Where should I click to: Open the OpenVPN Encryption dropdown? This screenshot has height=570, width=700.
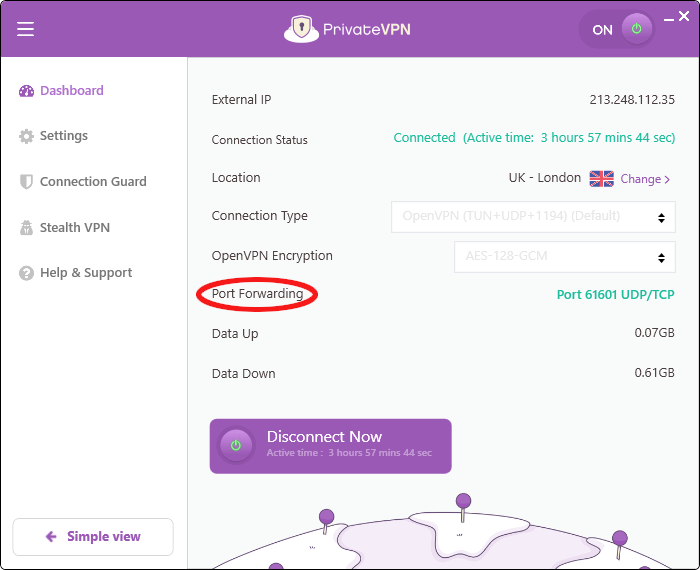[564, 257]
